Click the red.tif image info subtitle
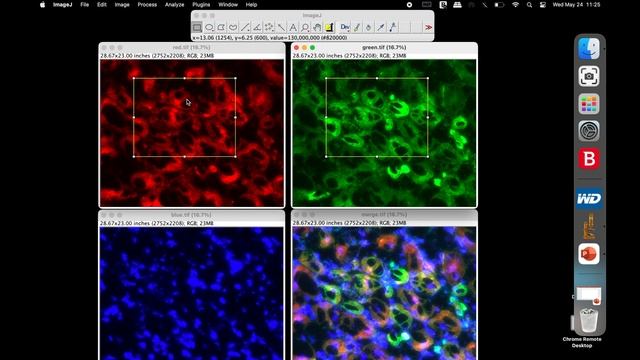 (157, 56)
